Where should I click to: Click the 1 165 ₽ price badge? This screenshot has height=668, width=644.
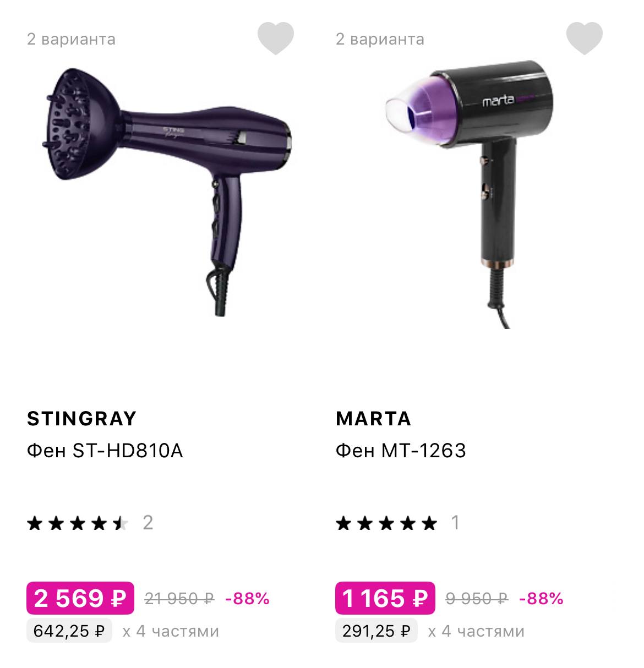[x=385, y=598]
